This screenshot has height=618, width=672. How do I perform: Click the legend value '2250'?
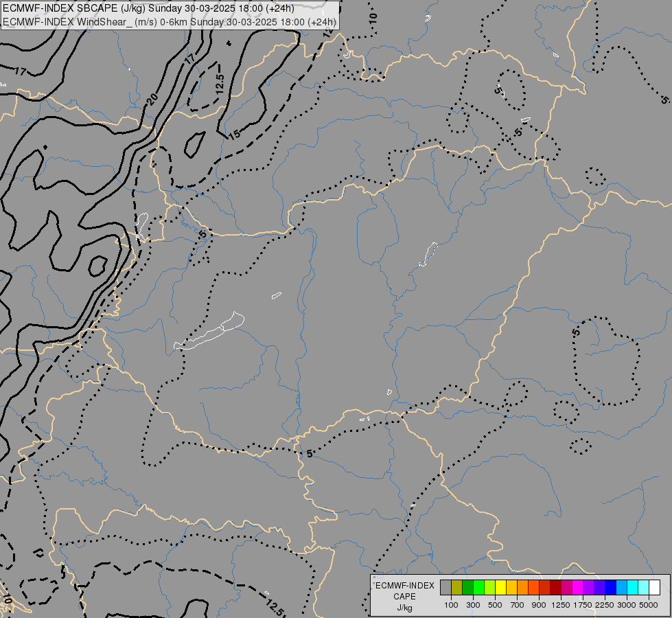click(605, 605)
